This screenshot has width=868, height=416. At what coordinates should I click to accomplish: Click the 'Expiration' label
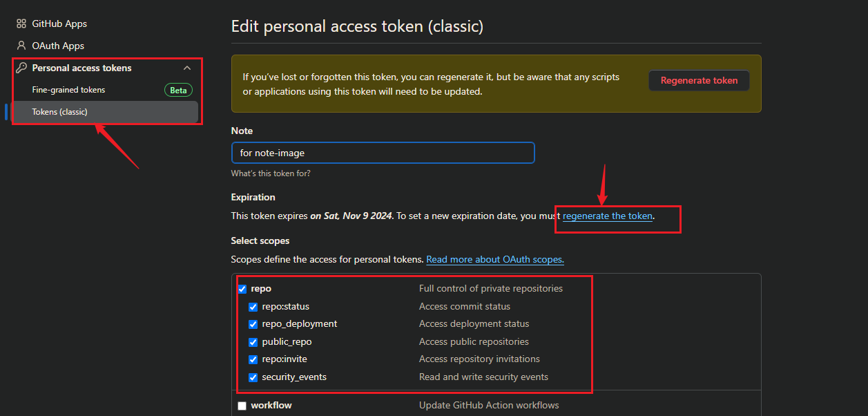(x=253, y=197)
